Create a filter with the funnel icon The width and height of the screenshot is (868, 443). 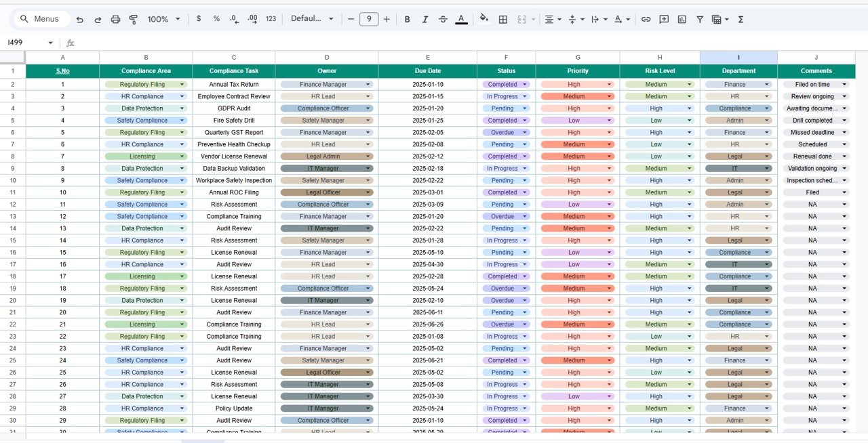point(699,19)
